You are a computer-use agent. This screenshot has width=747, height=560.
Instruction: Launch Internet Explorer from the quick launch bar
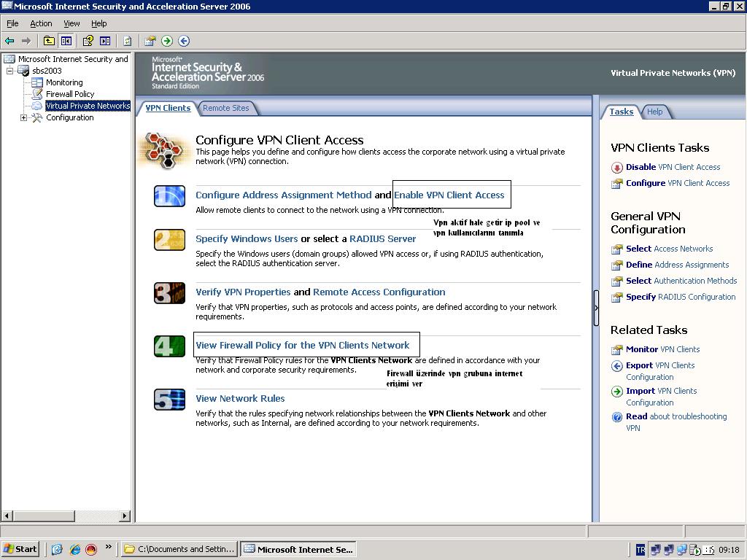tap(75, 550)
